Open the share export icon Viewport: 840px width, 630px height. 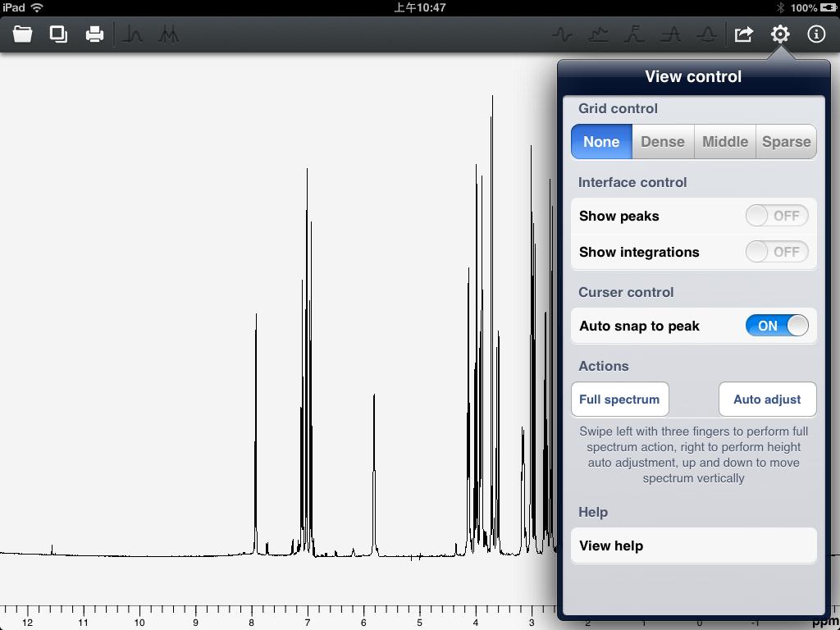click(743, 34)
